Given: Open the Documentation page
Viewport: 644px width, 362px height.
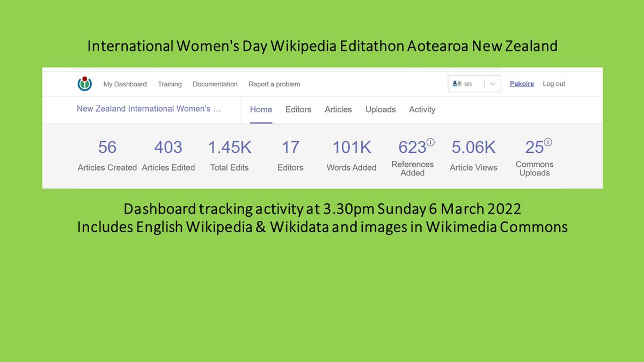Looking at the screenshot, I should [x=215, y=84].
